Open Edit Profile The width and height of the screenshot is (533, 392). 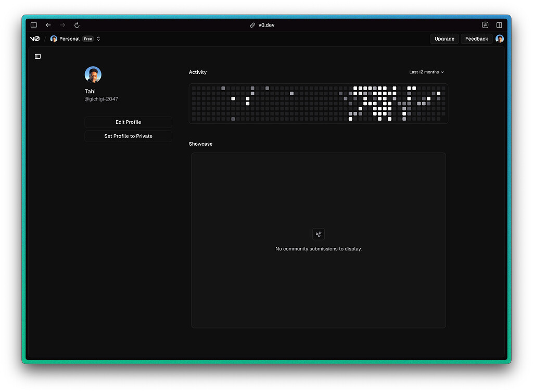(x=128, y=122)
